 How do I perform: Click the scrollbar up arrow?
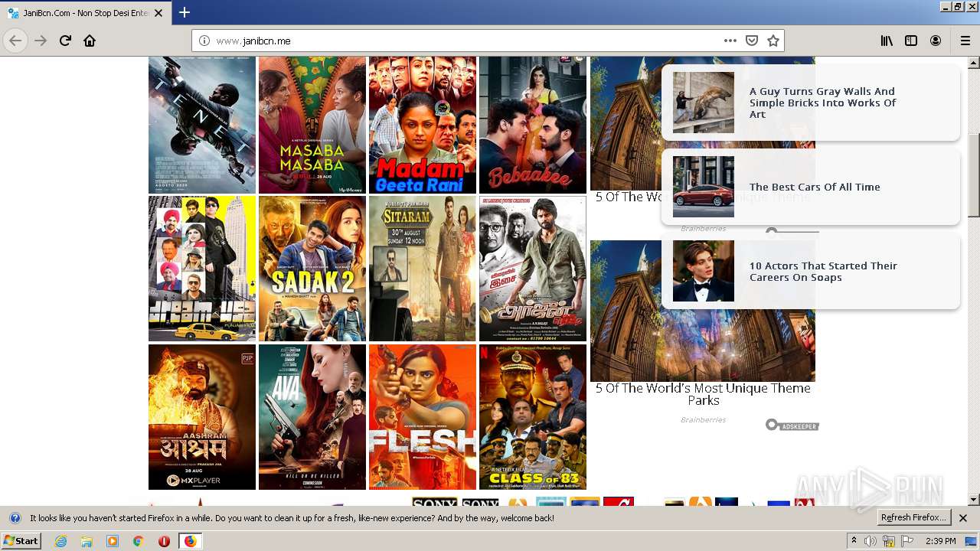(x=974, y=62)
